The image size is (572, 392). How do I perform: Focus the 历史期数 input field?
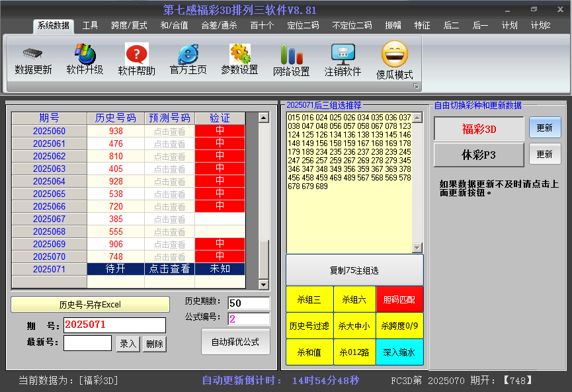249,303
